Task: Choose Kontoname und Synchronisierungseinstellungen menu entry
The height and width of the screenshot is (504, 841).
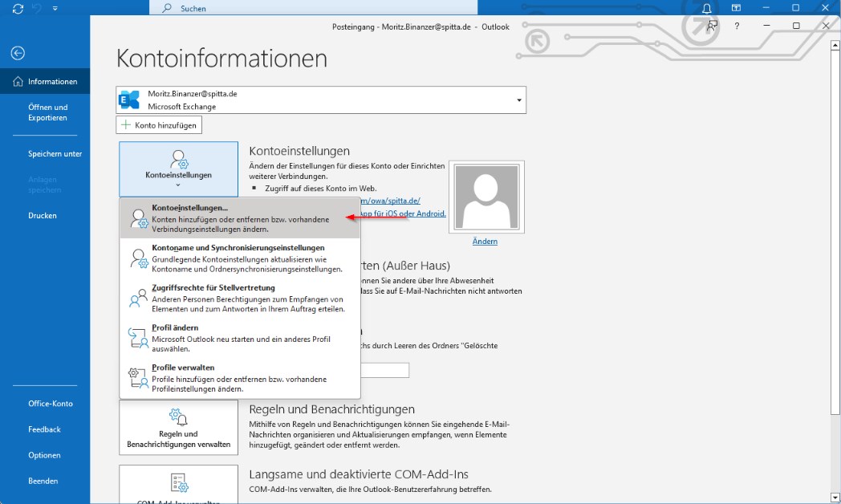Action: [x=240, y=258]
